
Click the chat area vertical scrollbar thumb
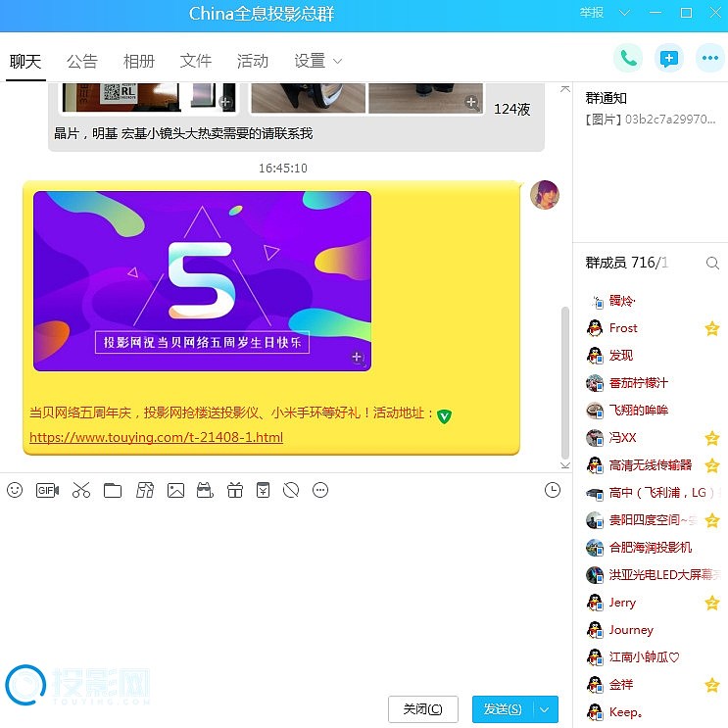click(565, 382)
